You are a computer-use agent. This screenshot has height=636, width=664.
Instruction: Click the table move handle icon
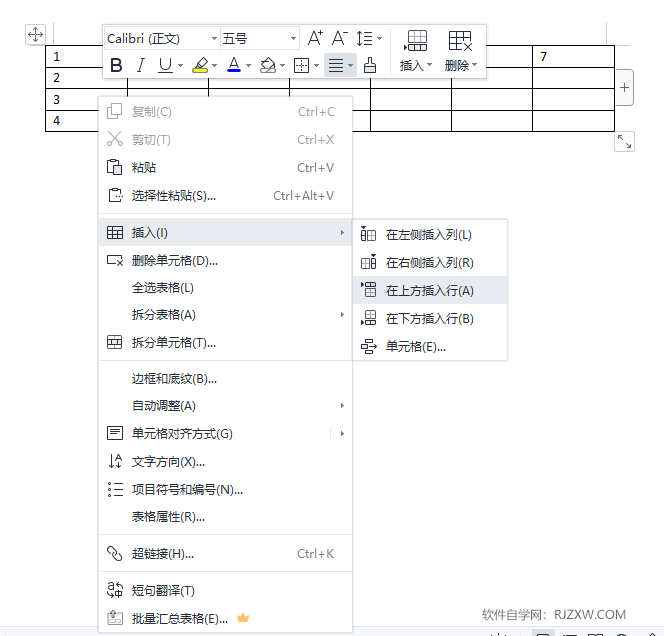click(x=36, y=34)
